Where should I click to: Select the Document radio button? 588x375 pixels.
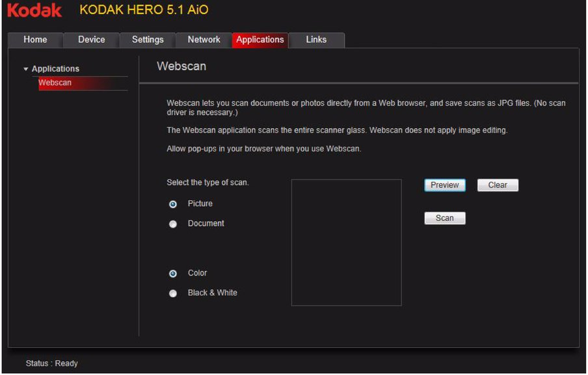click(173, 224)
